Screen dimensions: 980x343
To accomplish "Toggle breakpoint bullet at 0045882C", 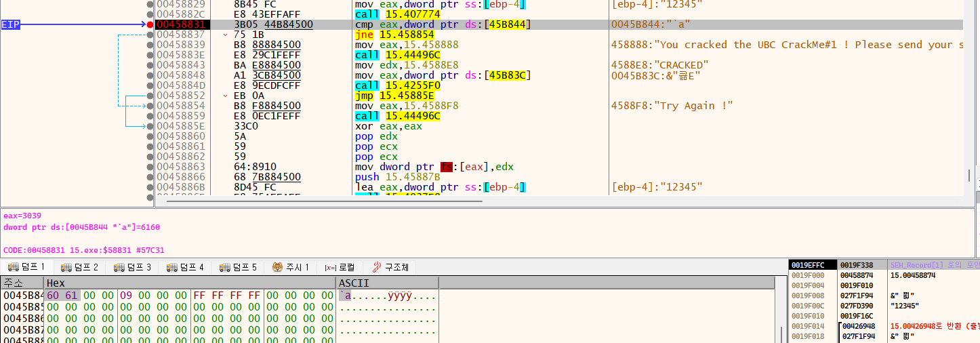I will point(150,14).
